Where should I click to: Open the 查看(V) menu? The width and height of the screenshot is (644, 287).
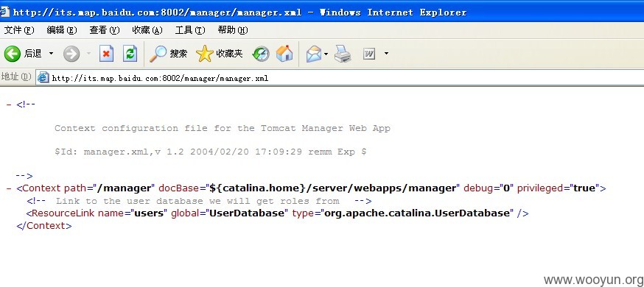coord(105,30)
